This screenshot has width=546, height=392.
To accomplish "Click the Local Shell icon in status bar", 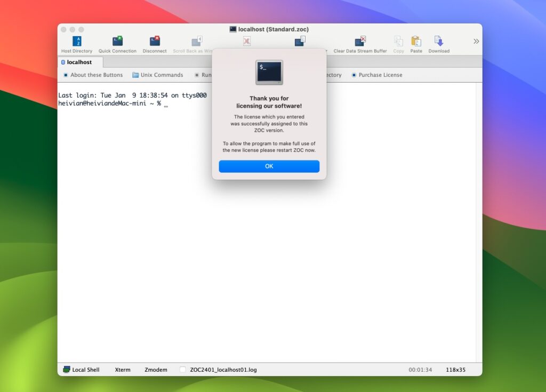I will pyautogui.click(x=66, y=369).
